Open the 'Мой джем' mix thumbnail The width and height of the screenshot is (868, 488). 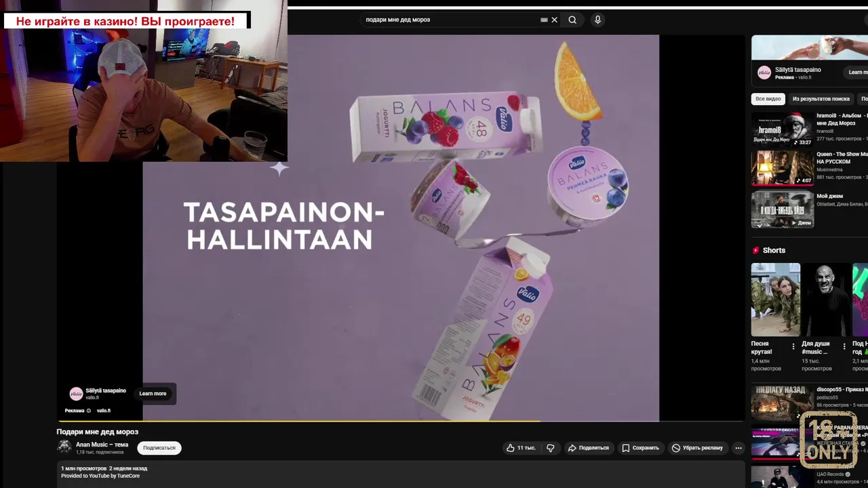point(783,209)
